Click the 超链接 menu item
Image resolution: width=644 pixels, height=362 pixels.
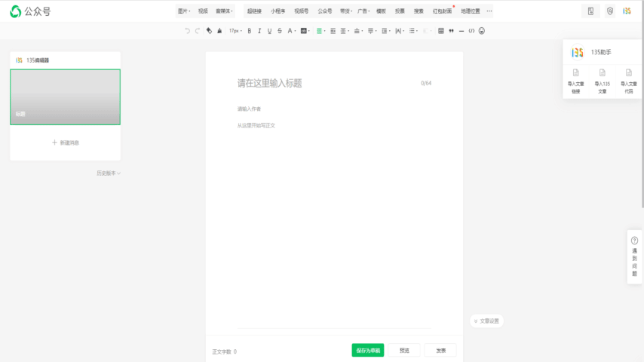click(254, 11)
